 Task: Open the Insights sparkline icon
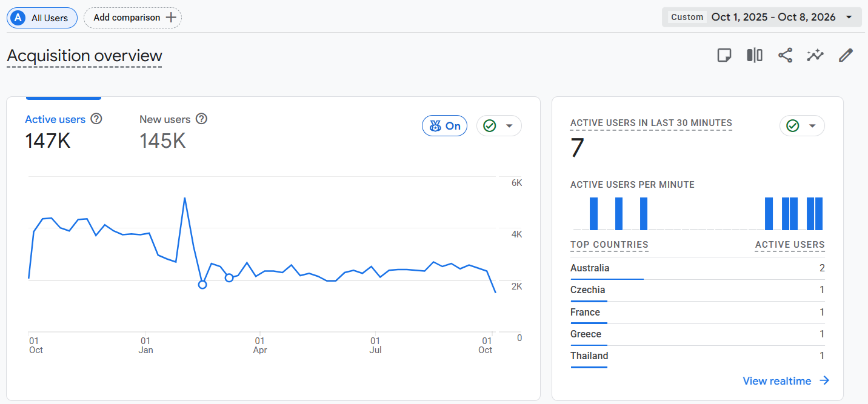[x=815, y=56]
